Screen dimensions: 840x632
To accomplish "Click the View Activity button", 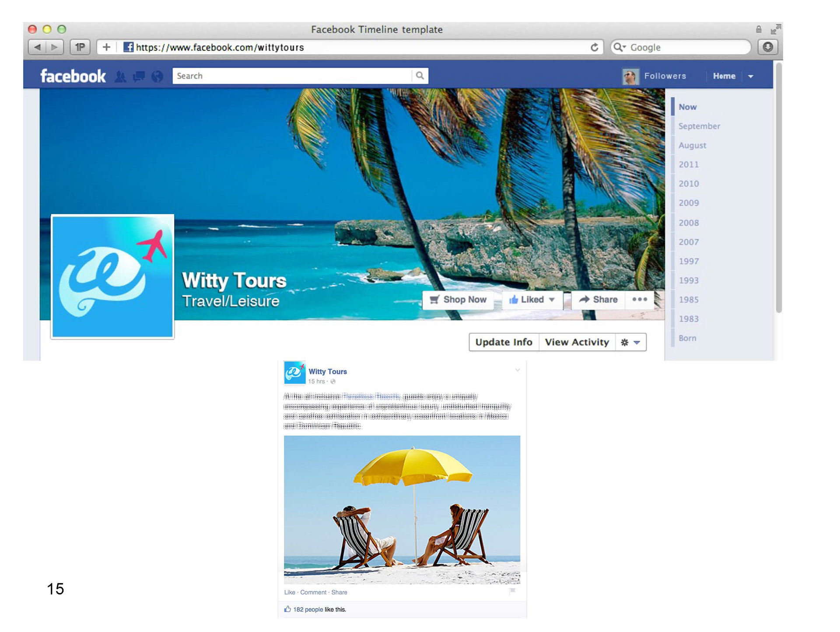I will tap(577, 342).
